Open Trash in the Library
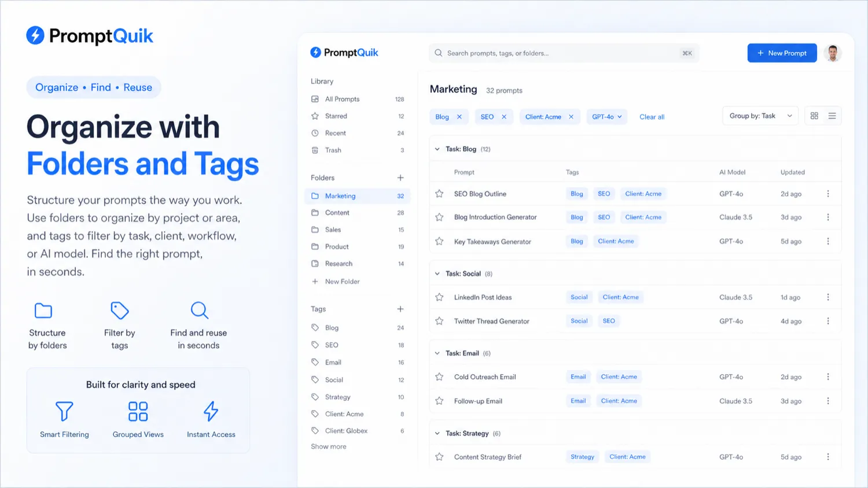 coord(357,150)
